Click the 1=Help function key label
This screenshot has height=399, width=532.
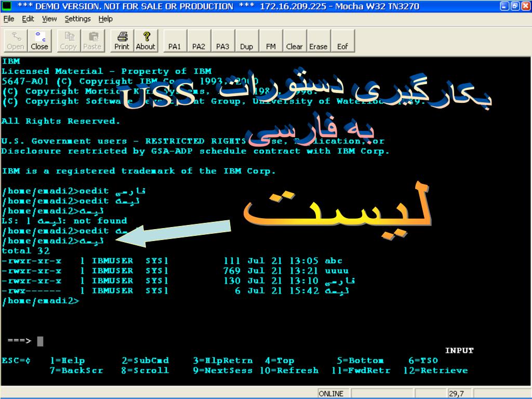[67, 361]
